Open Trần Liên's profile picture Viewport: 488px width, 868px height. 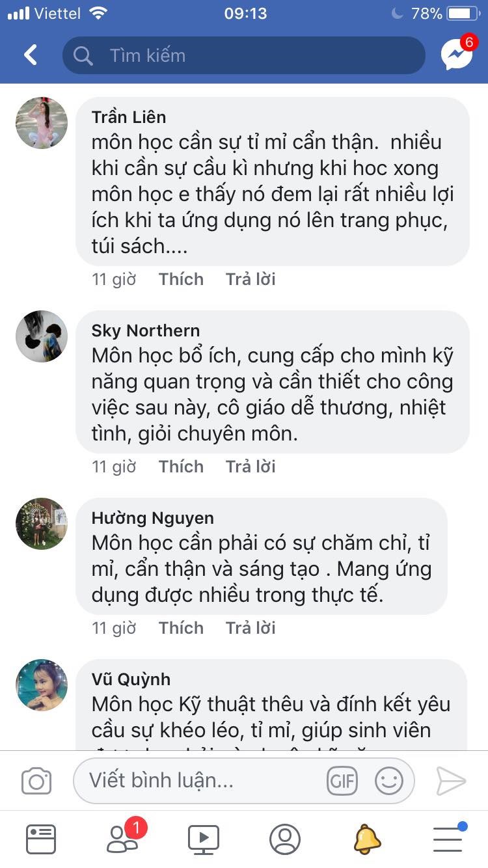click(42, 123)
